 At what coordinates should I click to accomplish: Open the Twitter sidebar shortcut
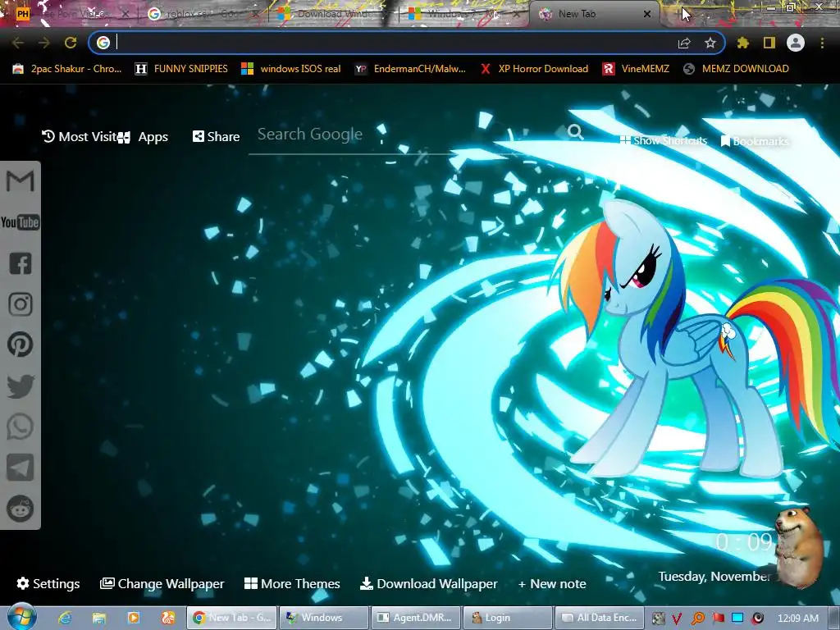(x=21, y=386)
